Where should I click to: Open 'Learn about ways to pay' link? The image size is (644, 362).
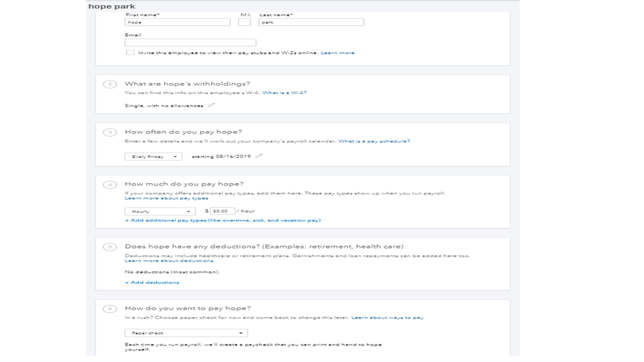pyautogui.click(x=387, y=318)
